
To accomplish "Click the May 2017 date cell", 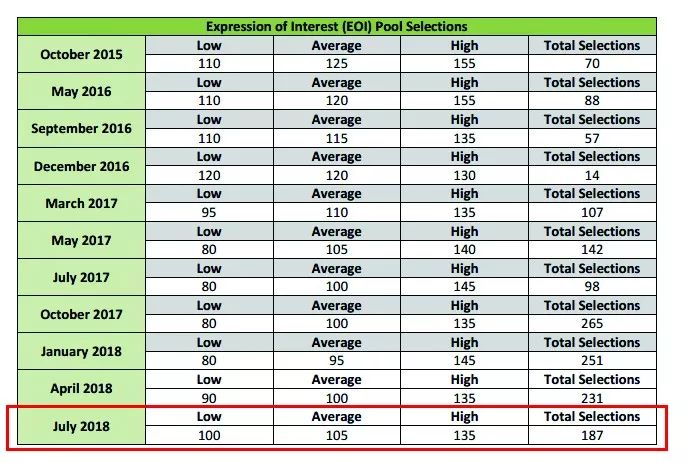I will pos(82,240).
